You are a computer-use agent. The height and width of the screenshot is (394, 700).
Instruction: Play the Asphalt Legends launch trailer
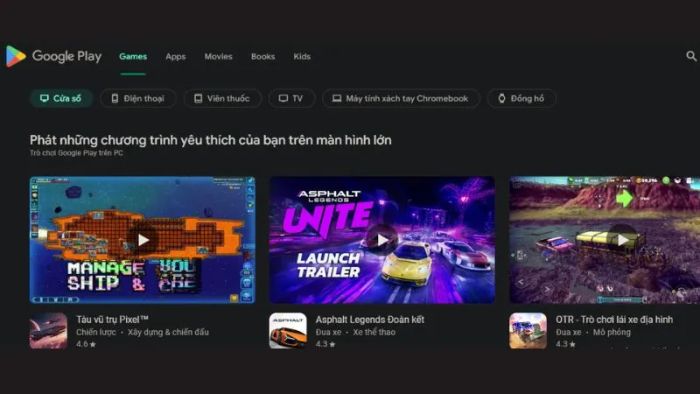coord(382,240)
